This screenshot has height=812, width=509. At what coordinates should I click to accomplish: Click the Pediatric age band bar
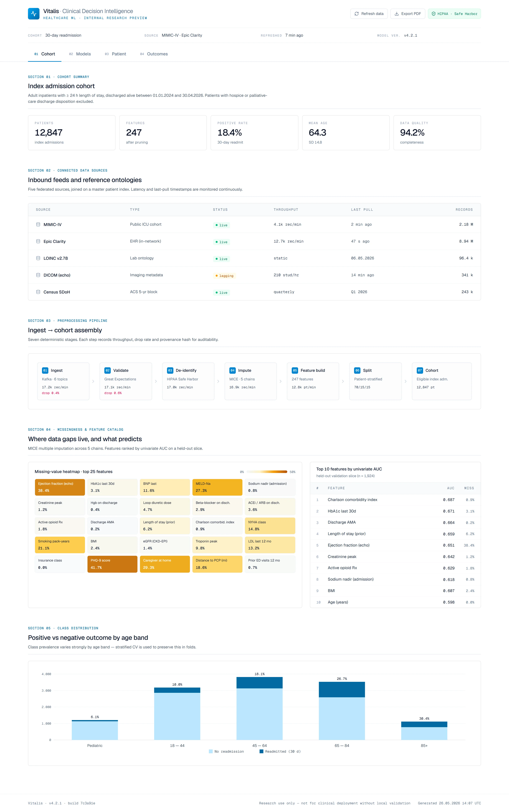pos(95,730)
